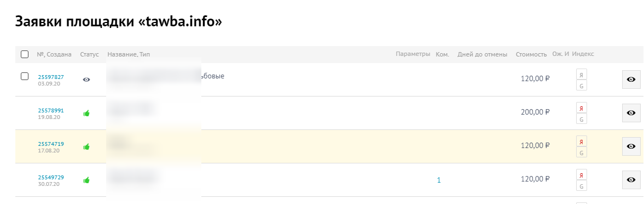Toggle the select-all checkbox in table header

[x=25, y=54]
